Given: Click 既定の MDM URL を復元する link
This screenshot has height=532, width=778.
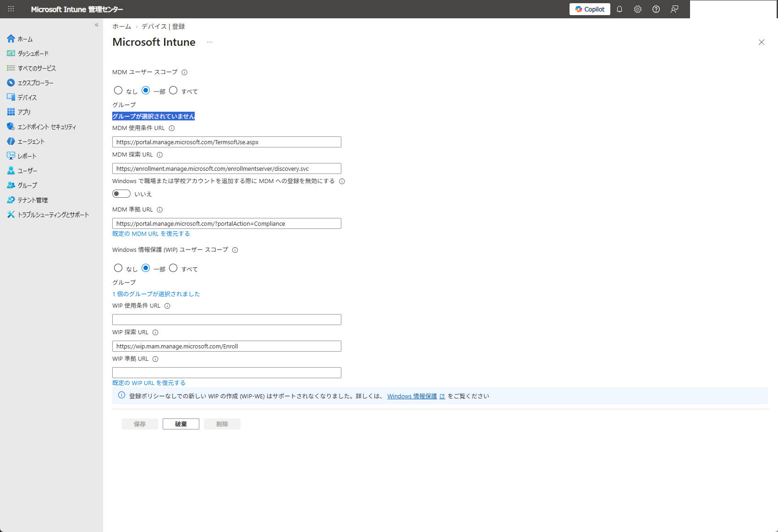Looking at the screenshot, I should [150, 233].
